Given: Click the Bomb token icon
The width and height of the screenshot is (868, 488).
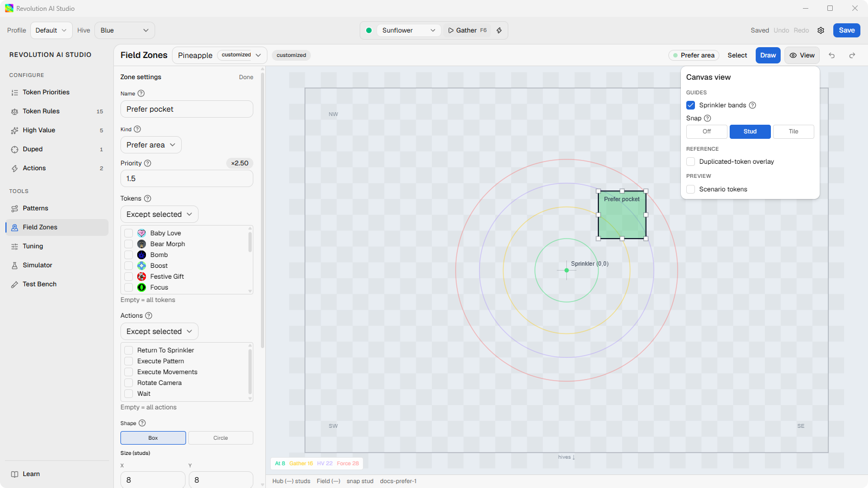Looking at the screenshot, I should pyautogui.click(x=142, y=255).
